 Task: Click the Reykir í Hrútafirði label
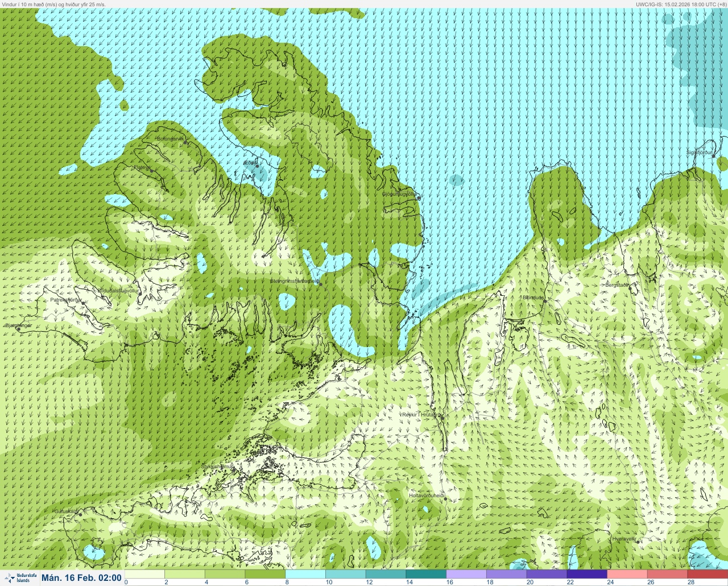[x=421, y=415]
